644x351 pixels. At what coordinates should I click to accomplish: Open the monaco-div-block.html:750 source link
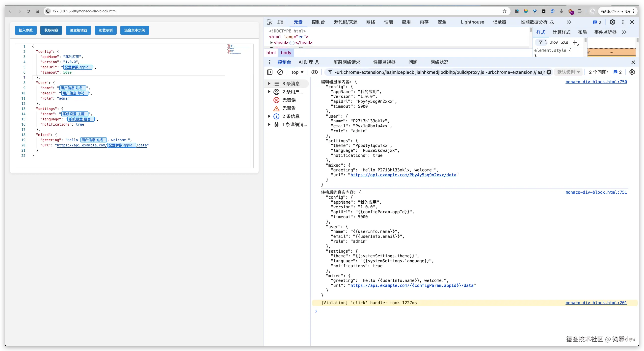point(596,82)
